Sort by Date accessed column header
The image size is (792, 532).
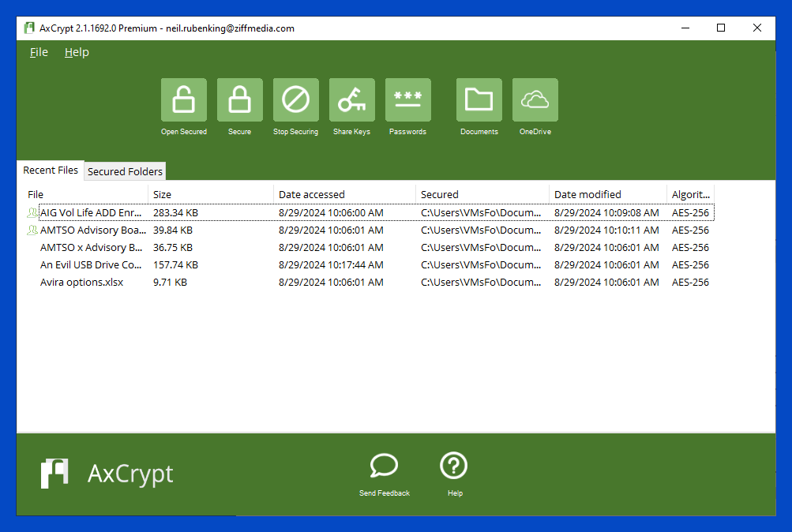coord(344,194)
